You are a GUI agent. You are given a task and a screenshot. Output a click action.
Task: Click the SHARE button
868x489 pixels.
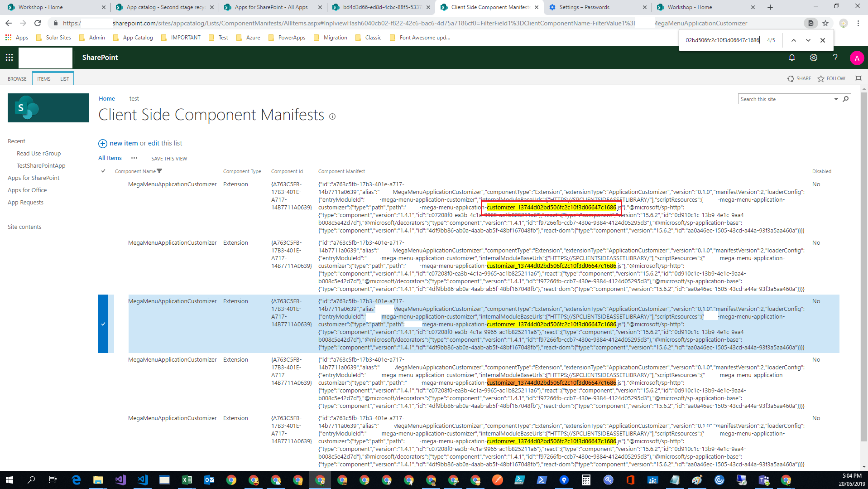pyautogui.click(x=799, y=78)
